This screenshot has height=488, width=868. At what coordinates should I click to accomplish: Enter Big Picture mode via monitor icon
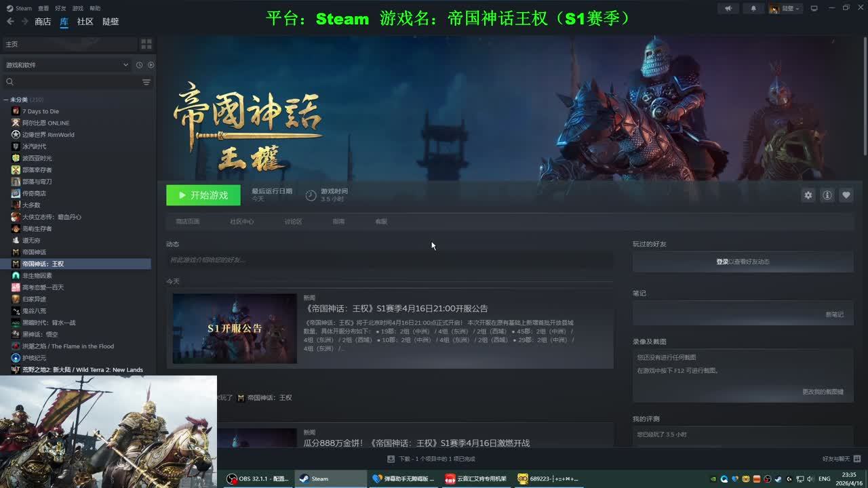814,9
